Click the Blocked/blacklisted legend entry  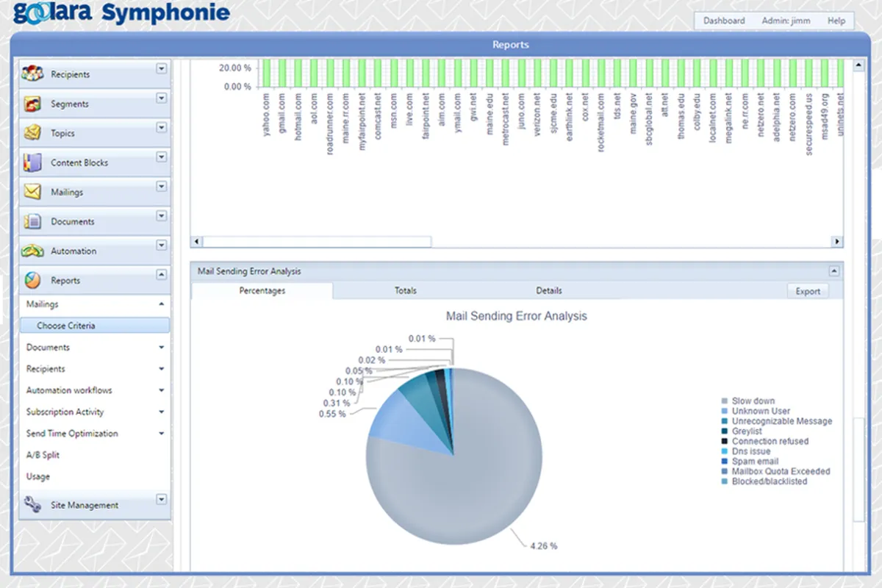(764, 481)
